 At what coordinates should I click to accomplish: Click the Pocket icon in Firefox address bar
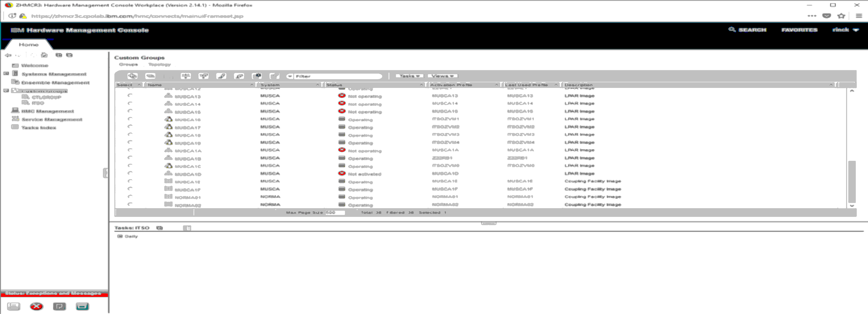827,16
